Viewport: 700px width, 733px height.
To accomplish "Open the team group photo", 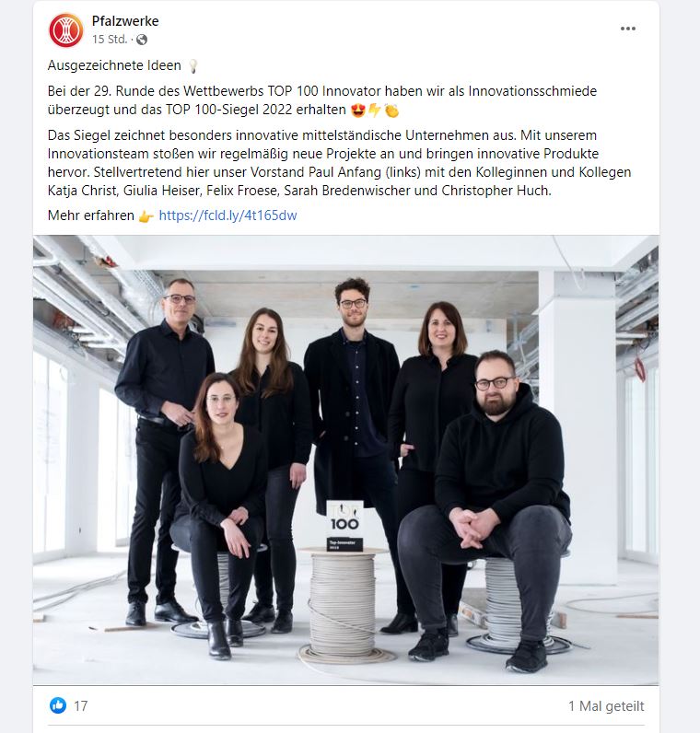I will pos(346,460).
